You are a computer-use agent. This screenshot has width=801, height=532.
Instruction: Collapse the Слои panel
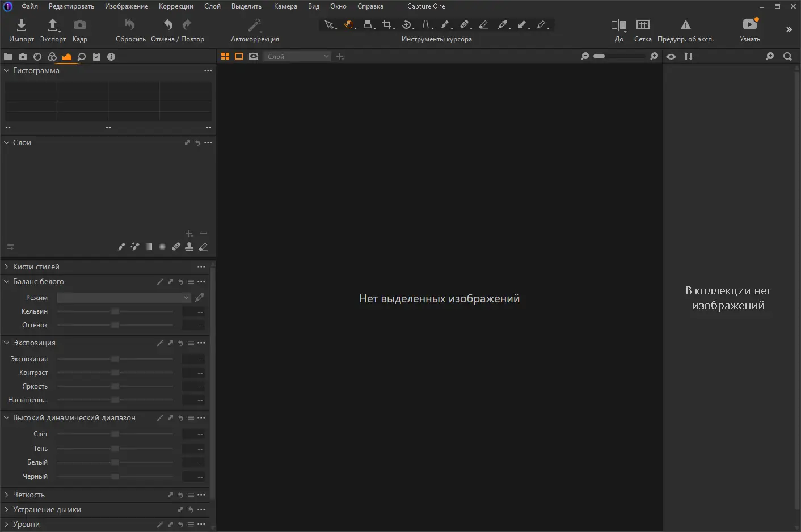(x=7, y=143)
